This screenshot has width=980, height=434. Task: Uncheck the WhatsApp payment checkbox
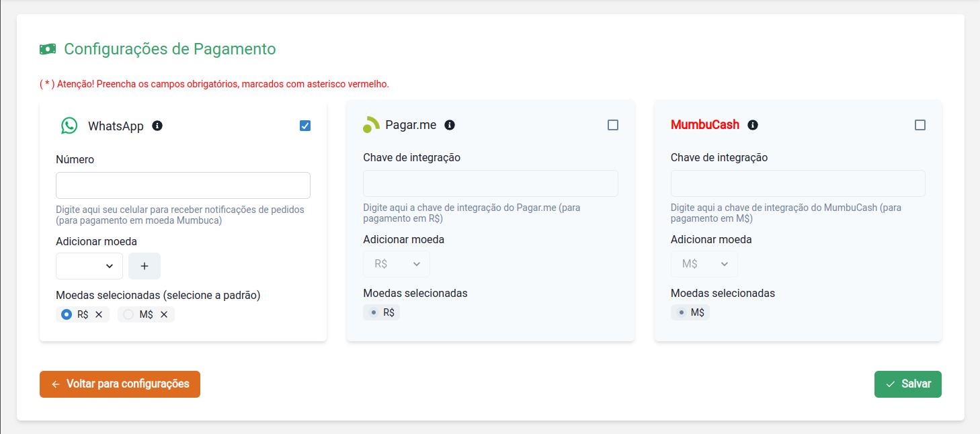305,125
